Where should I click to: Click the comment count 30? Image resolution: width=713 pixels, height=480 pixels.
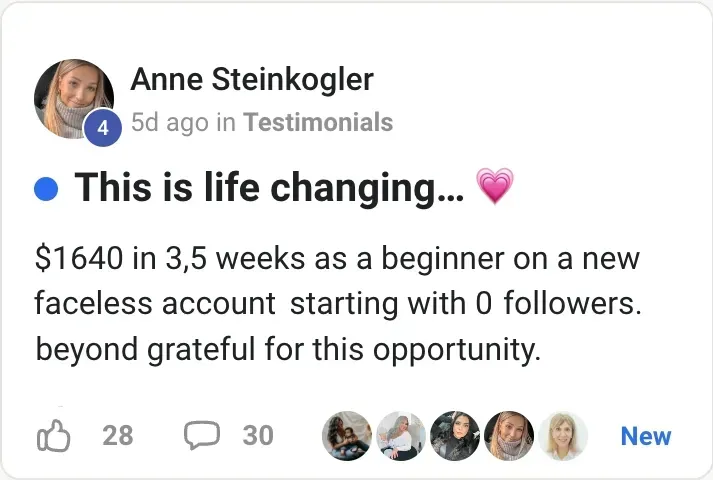[x=258, y=436]
